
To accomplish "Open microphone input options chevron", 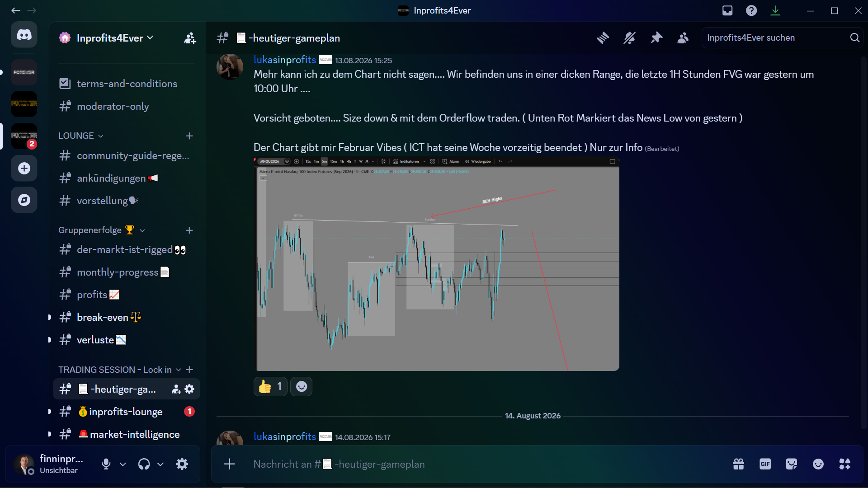I will pos(123,464).
